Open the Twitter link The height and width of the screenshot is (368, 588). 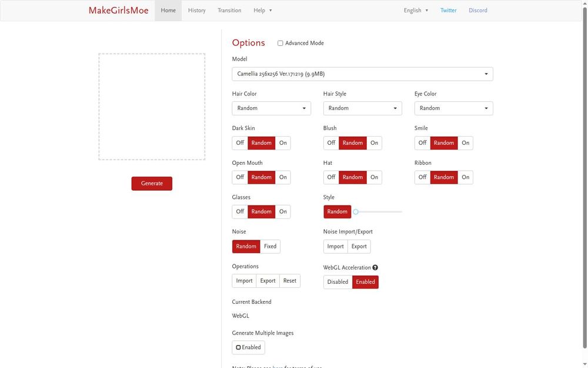tap(448, 11)
